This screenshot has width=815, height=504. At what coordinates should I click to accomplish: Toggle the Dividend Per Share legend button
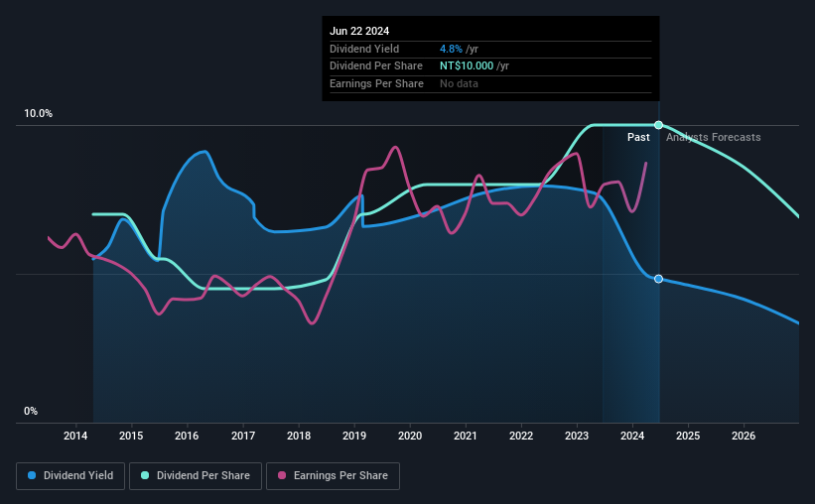196,476
